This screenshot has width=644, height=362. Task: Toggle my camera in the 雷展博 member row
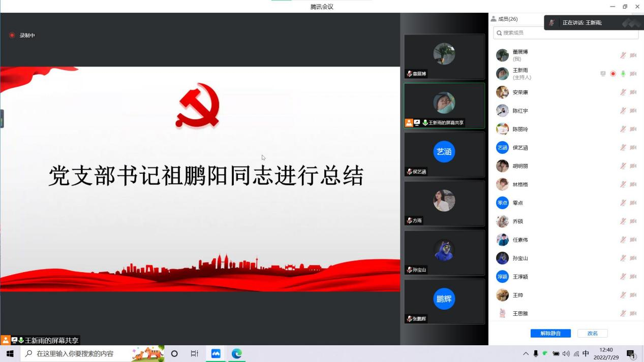(x=633, y=55)
